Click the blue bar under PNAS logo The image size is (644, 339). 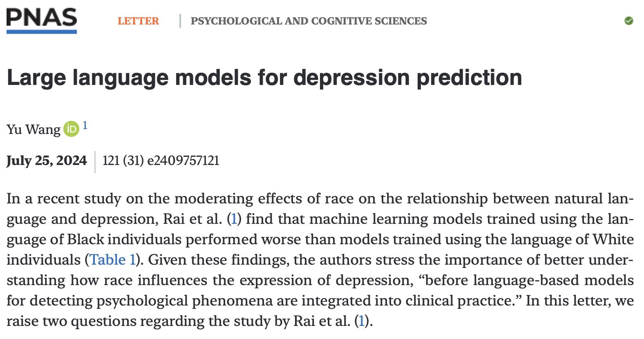coord(41,31)
